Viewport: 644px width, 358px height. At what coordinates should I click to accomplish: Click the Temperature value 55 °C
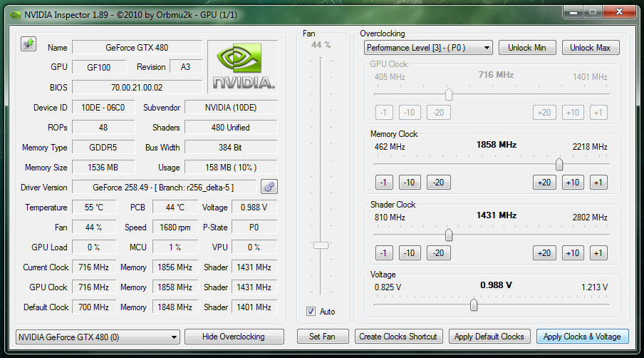(x=94, y=208)
